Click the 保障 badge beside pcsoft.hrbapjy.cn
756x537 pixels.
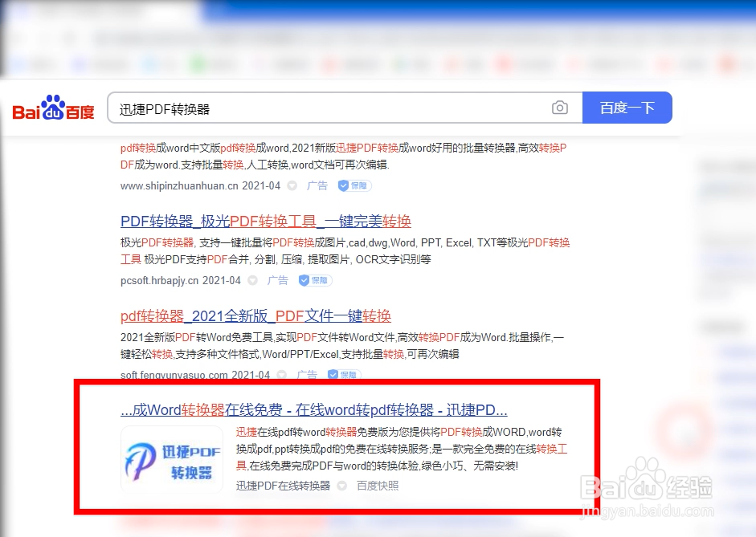coord(314,280)
